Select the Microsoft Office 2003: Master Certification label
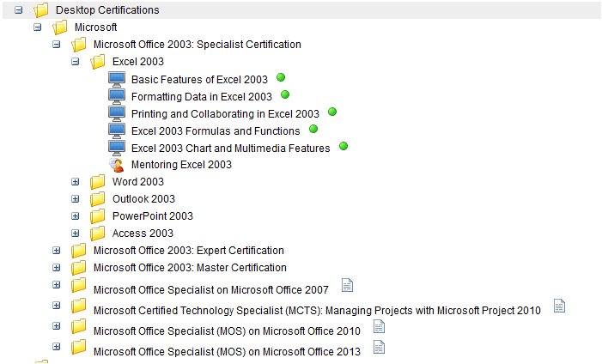602x364 pixels. (190, 268)
